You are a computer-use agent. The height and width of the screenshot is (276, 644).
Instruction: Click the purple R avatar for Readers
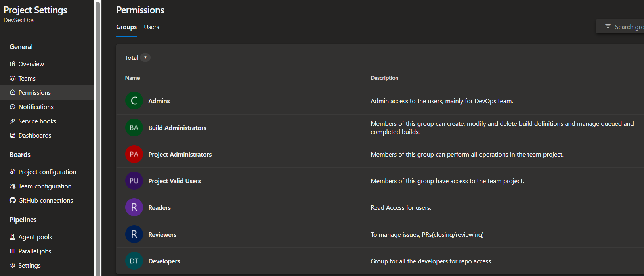coord(134,207)
